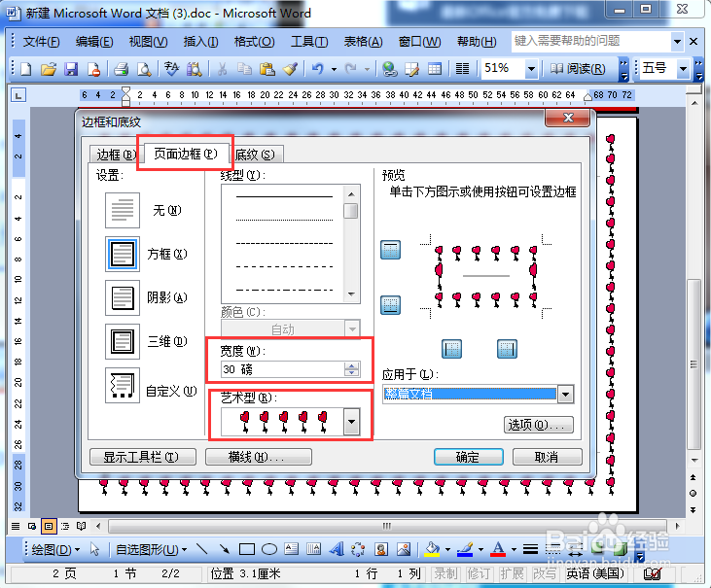Click the Line Style icon in the drawing toolbar
711x588 pixels.
(530, 549)
